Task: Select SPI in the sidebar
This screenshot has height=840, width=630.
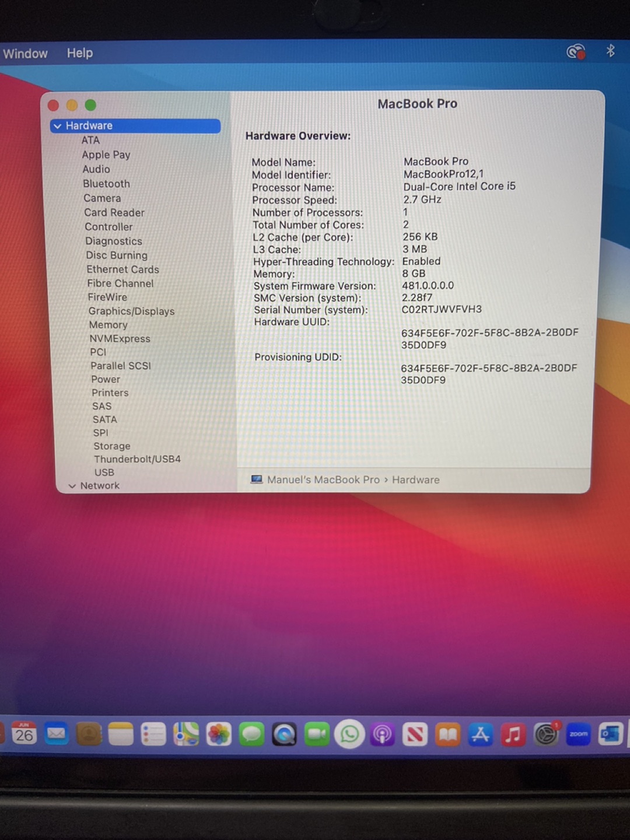Action: tap(100, 433)
